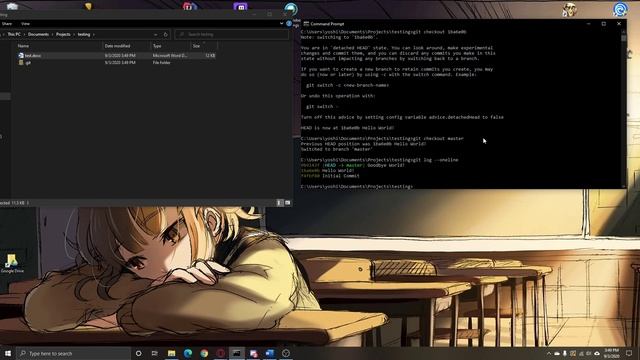
Task: Open the View tab in File Explorer
Action: click(x=25, y=24)
